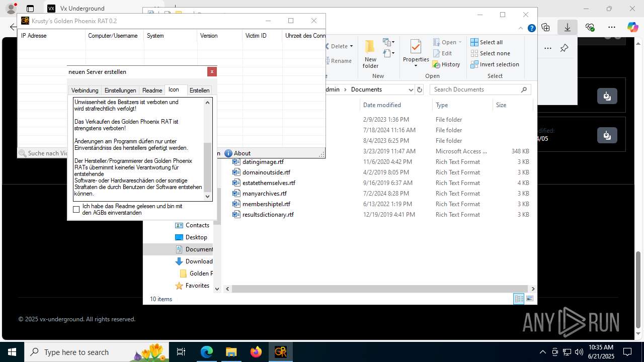
Task: Select the estatethemselves.rtf file
Action: pos(269,183)
